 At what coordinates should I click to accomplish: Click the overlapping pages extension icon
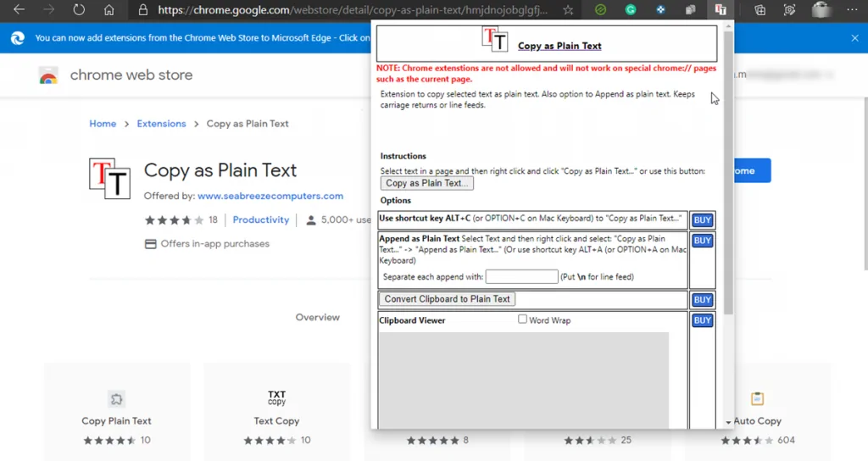pos(690,9)
